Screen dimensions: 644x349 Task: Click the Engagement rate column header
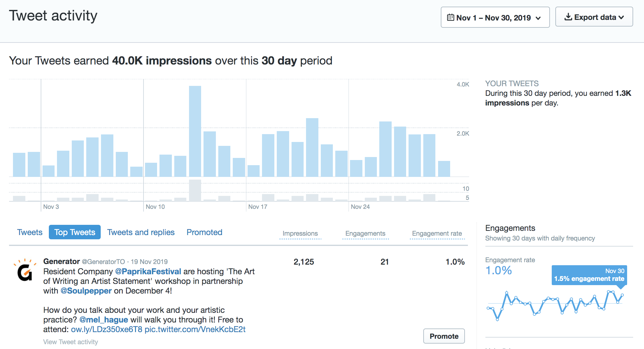(437, 233)
